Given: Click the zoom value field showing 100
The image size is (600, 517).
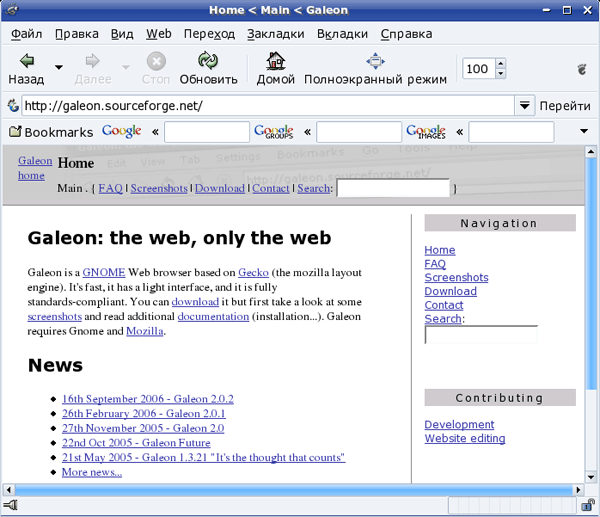Looking at the screenshot, I should [x=478, y=69].
